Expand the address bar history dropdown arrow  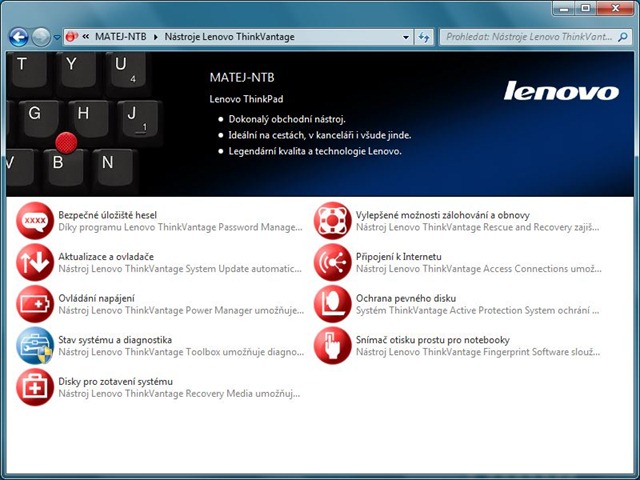(x=406, y=37)
